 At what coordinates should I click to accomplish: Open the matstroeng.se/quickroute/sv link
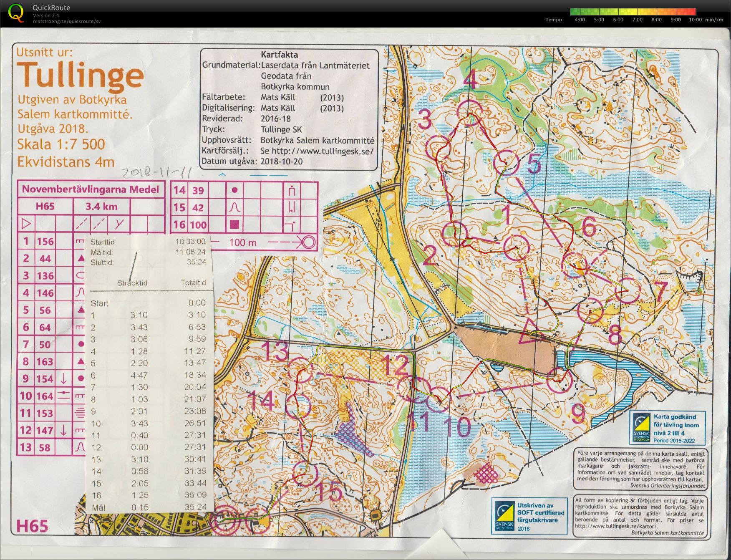67,21
